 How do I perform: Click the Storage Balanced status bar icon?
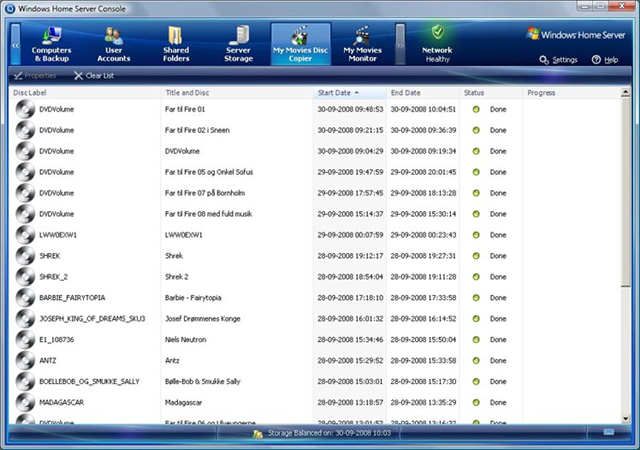[258, 434]
